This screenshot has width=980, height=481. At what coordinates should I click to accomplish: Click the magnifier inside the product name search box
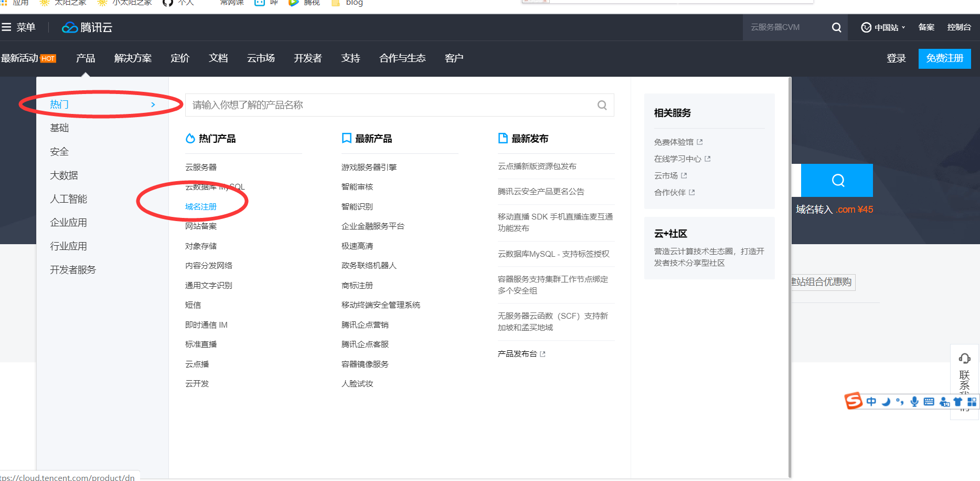602,105
